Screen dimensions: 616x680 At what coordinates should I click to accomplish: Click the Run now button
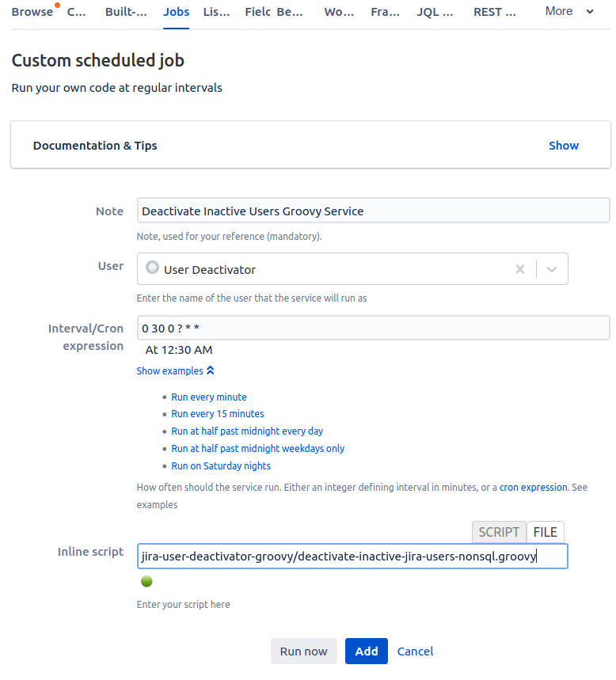pyautogui.click(x=303, y=652)
